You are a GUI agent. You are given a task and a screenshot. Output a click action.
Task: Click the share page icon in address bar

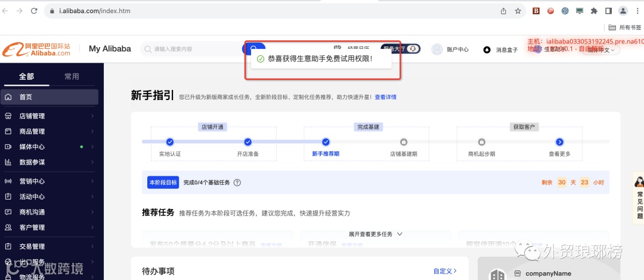click(503, 11)
